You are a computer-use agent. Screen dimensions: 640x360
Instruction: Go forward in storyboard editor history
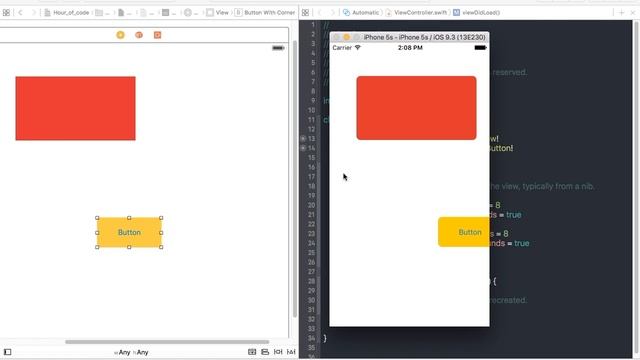pos(33,13)
